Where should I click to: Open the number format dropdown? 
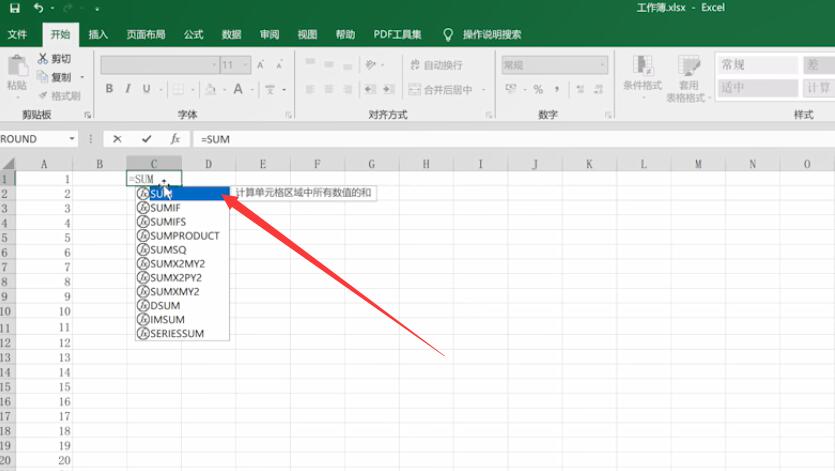[602, 65]
